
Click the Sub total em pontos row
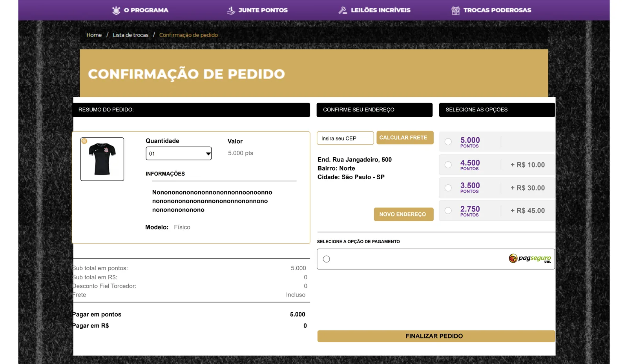[x=189, y=268]
